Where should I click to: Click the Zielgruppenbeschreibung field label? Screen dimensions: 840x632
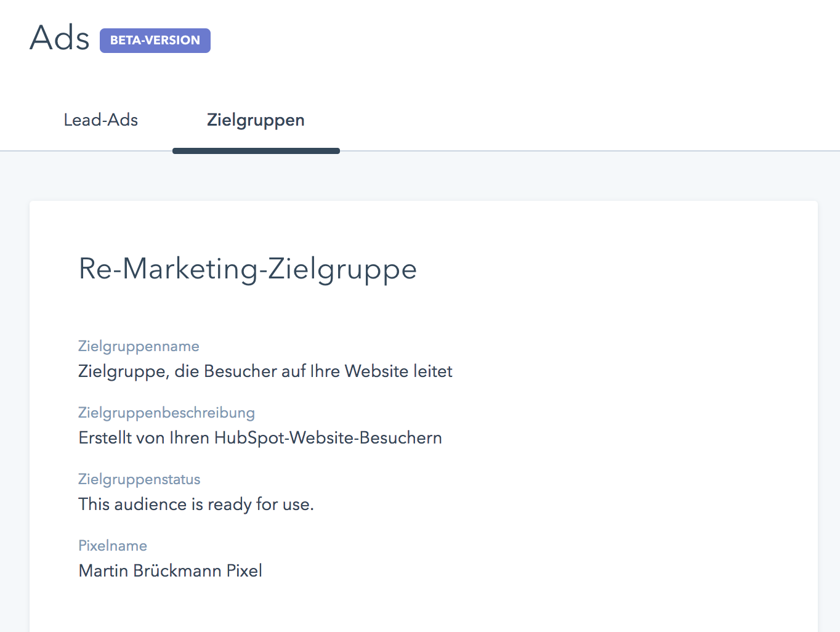(x=166, y=413)
